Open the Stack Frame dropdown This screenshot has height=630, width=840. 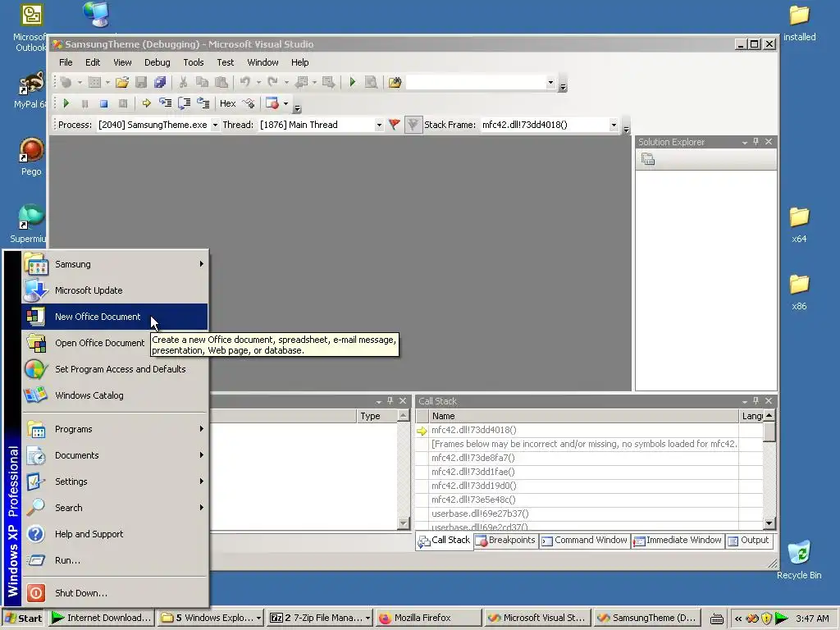point(614,125)
